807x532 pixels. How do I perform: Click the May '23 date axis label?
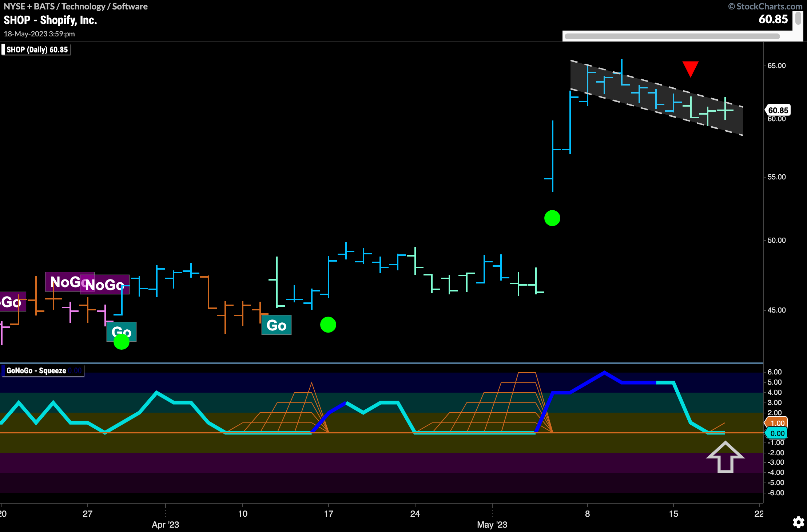(492, 524)
